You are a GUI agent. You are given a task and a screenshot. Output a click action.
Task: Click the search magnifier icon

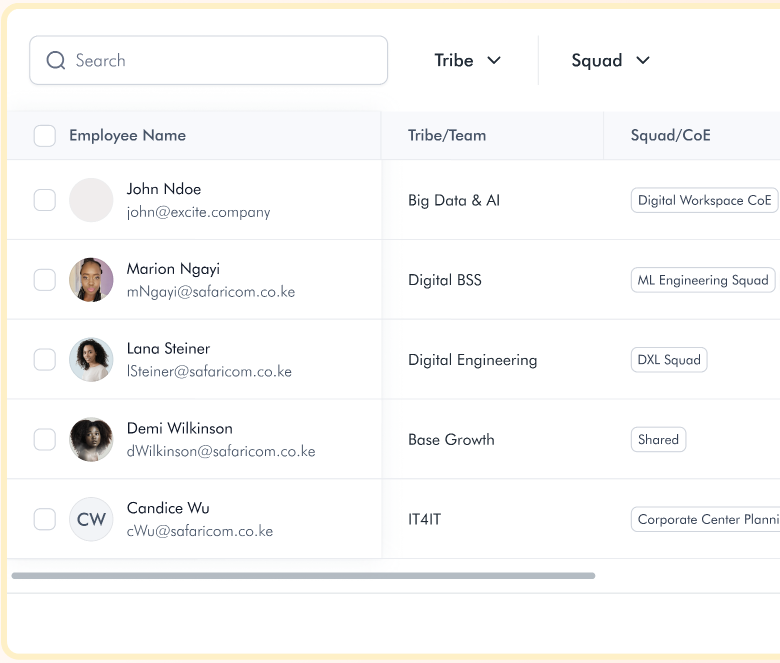point(56,61)
